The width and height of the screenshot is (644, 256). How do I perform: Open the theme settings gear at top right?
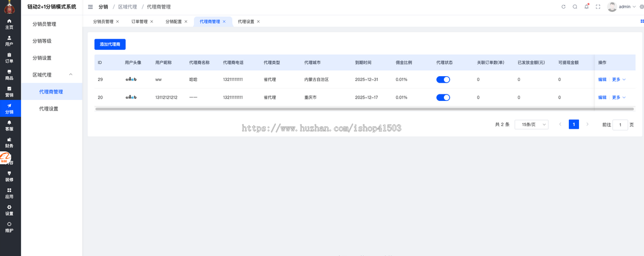pyautogui.click(x=641, y=7)
